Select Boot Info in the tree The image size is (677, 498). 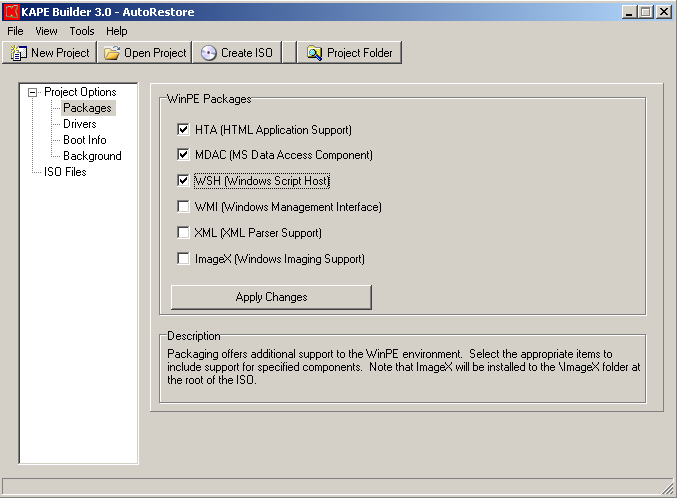point(85,140)
